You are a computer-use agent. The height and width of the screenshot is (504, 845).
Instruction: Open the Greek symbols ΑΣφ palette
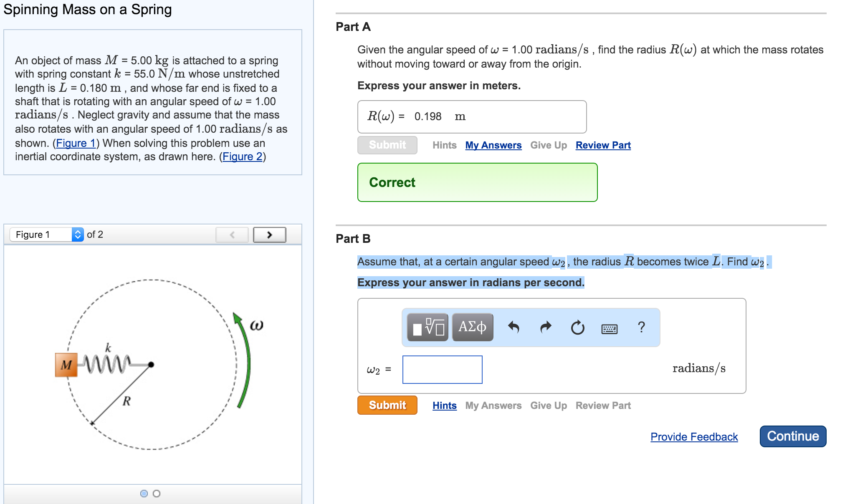pos(472,327)
